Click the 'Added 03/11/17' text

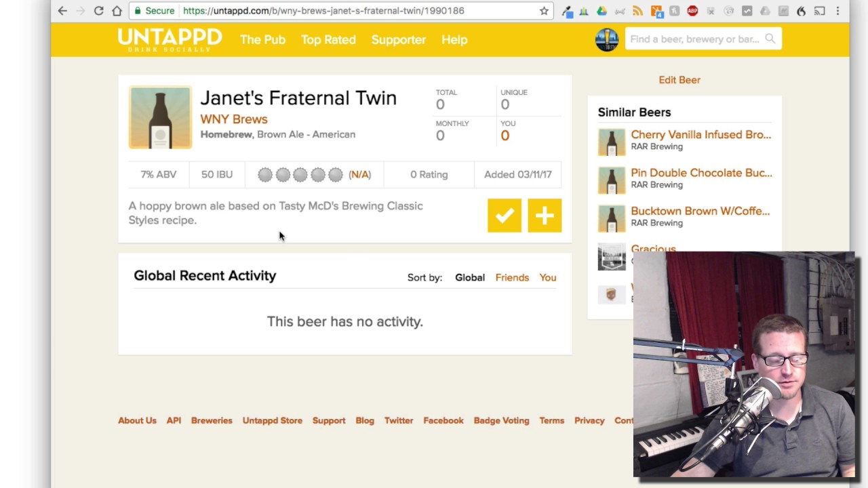[518, 174]
